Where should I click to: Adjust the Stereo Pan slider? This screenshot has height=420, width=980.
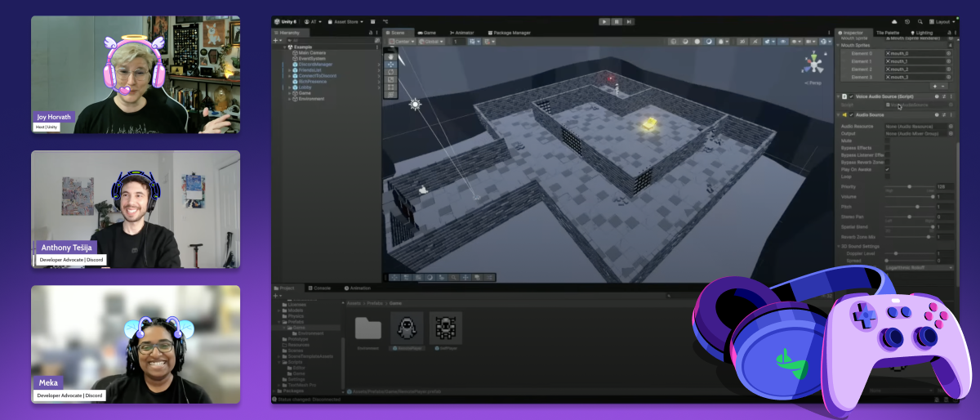click(x=910, y=217)
